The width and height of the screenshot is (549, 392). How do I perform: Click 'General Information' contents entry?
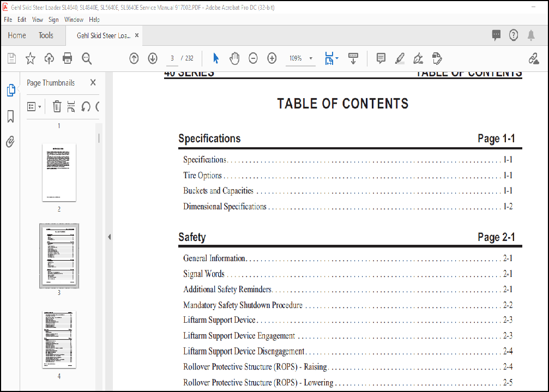tap(214, 258)
